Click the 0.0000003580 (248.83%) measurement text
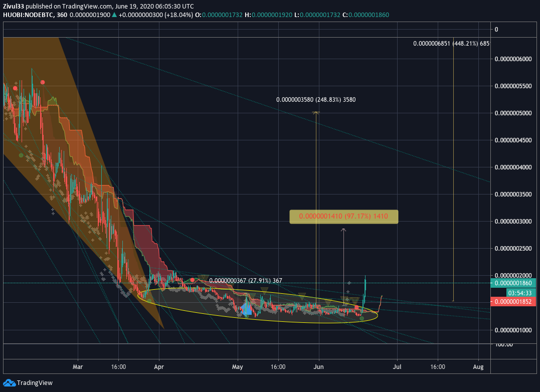The height and width of the screenshot is (392, 540). point(316,100)
